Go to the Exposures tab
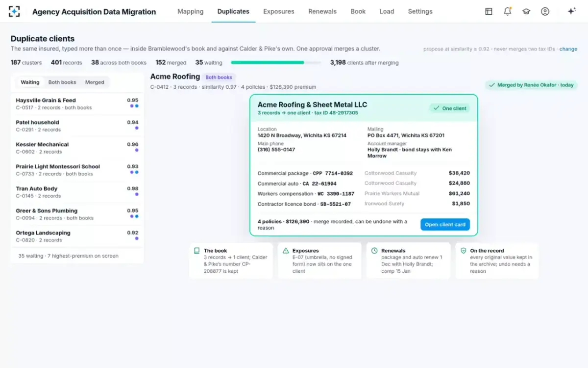Screen dimensions: 588x368 click(279, 11)
